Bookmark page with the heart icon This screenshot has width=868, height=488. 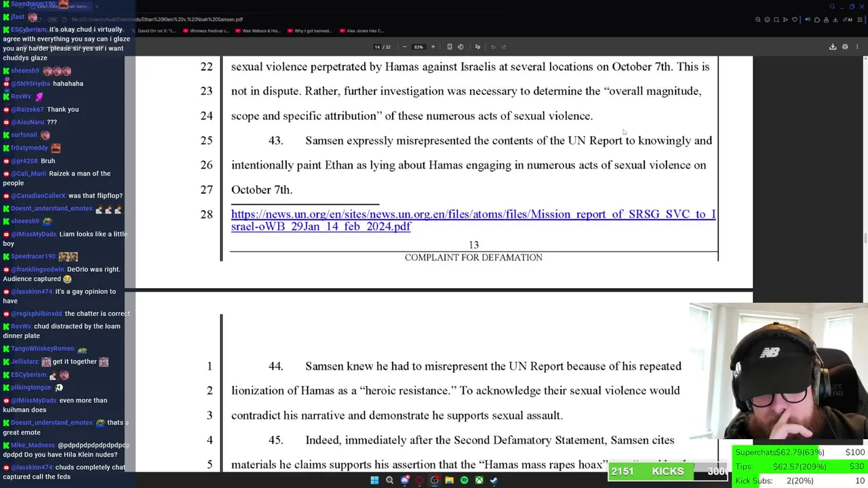(795, 20)
